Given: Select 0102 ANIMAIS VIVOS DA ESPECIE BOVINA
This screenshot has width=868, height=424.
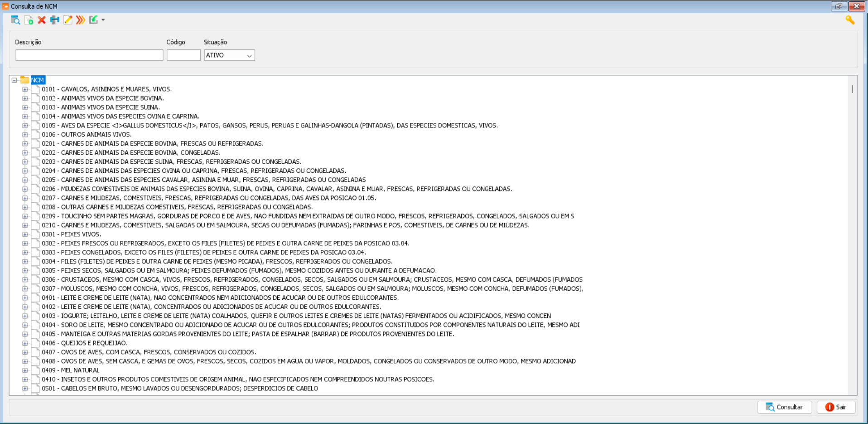Looking at the screenshot, I should click(x=102, y=98).
